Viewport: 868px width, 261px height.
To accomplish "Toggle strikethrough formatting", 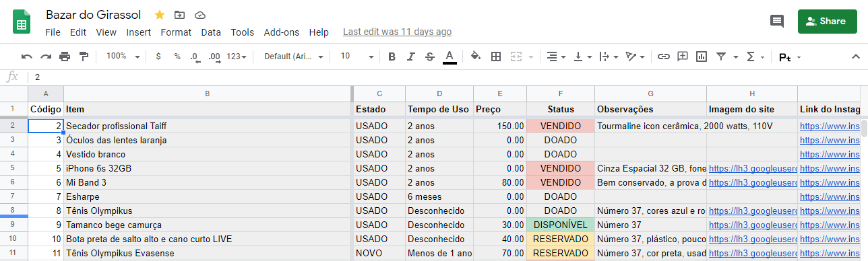I will click(430, 57).
